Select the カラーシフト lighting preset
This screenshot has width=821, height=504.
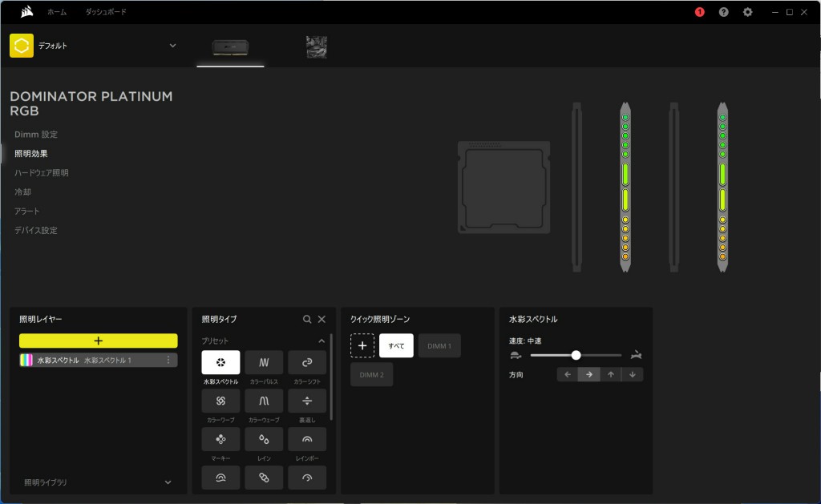pos(307,362)
